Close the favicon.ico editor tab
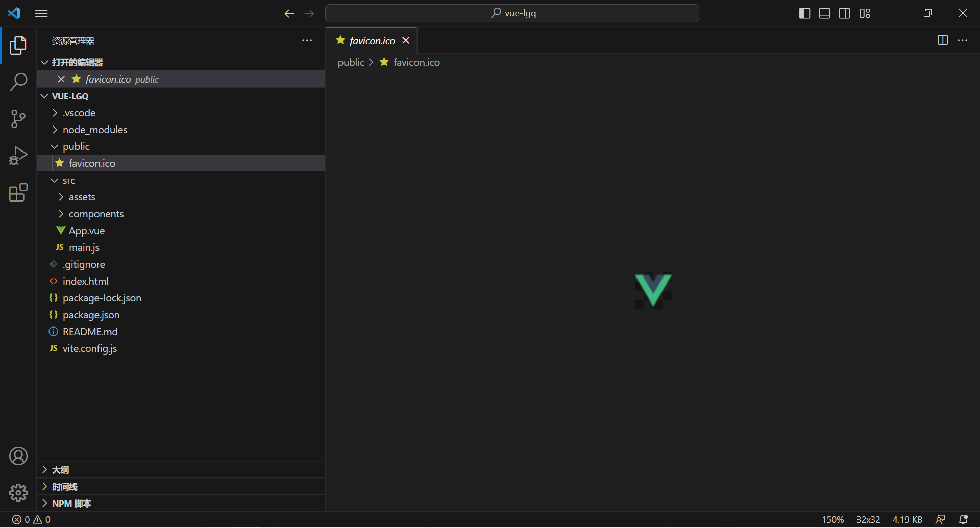 (x=406, y=41)
